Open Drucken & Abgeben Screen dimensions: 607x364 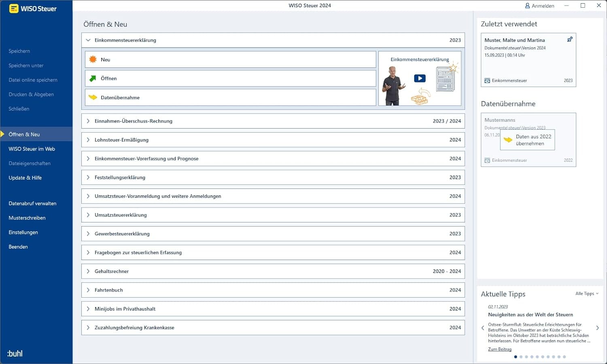[31, 94]
